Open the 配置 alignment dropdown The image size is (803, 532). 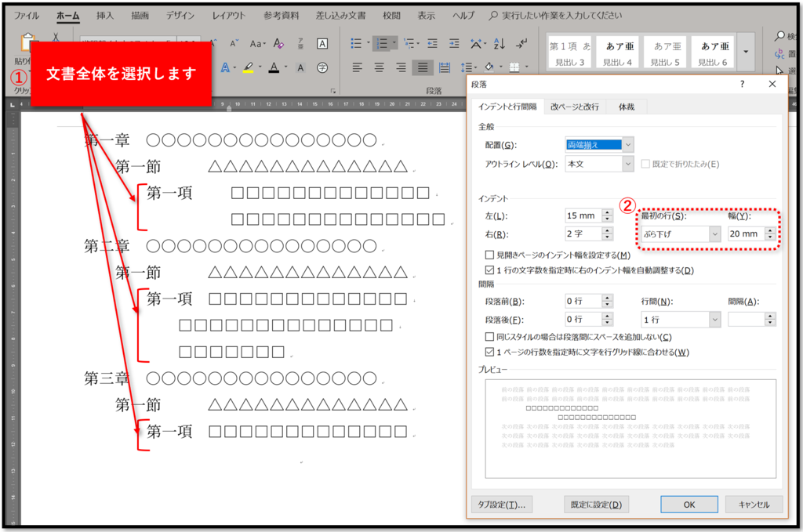click(x=628, y=145)
